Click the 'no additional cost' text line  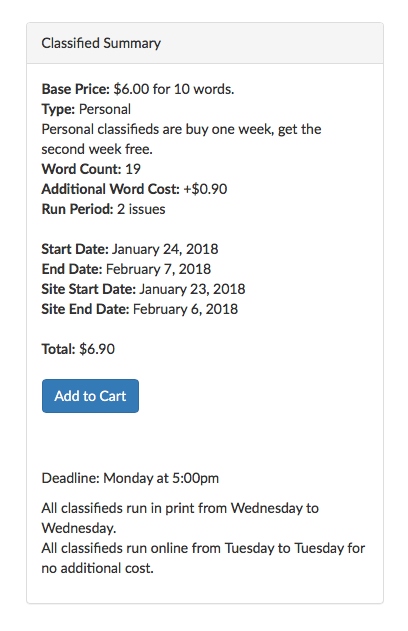pyautogui.click(x=97, y=568)
